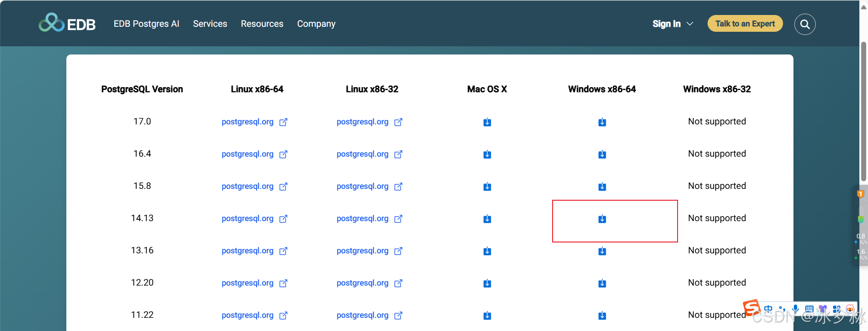Open postgresql.org link for 17.0 Linux x86-32

(x=369, y=122)
